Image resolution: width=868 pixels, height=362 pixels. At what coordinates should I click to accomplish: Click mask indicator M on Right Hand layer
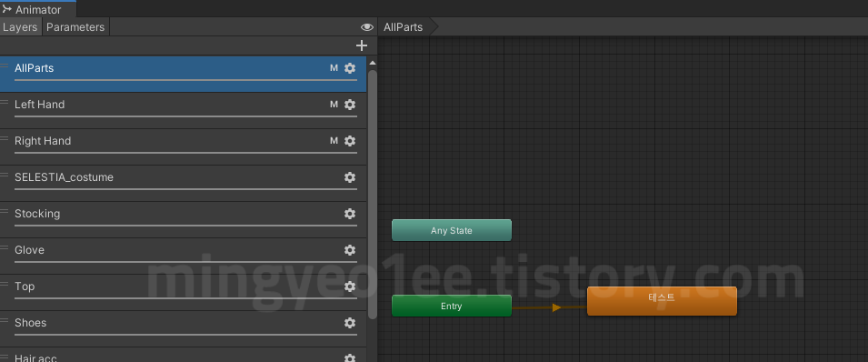pyautogui.click(x=334, y=141)
